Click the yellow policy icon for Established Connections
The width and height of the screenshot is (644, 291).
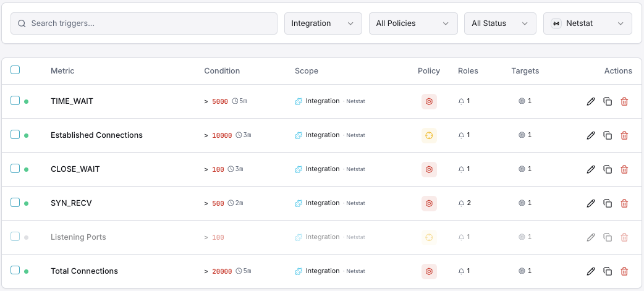(x=429, y=135)
